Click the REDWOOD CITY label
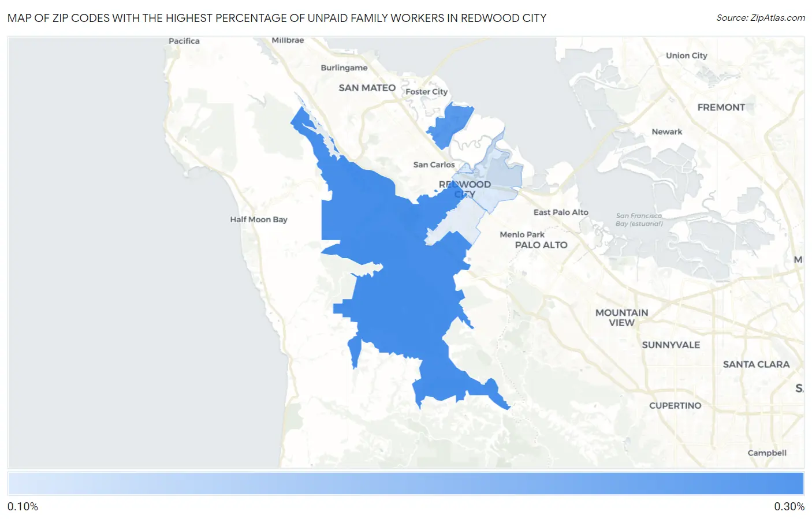The height and width of the screenshot is (519, 812). point(465,189)
